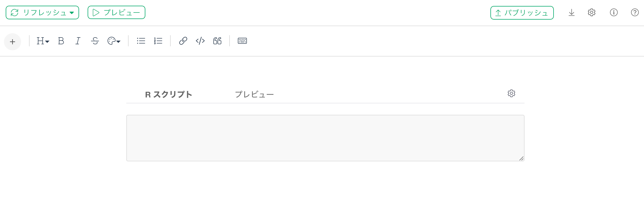The height and width of the screenshot is (198, 644).
Task: Open the help question mark icon
Action: pos(635,12)
